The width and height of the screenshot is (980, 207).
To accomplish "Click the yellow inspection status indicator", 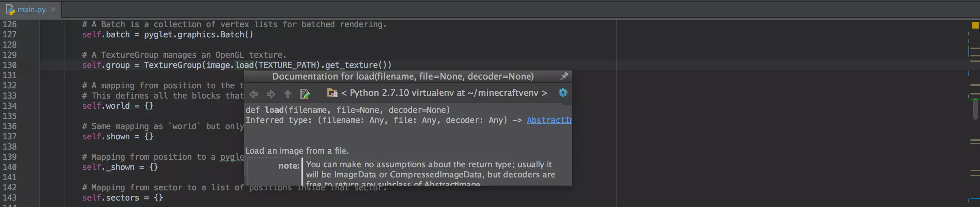I will point(975,25).
